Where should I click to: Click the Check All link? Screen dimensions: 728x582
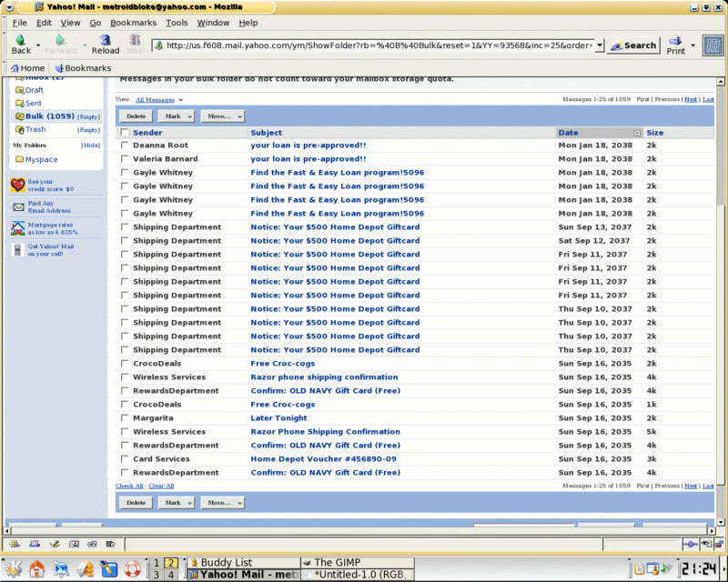click(129, 486)
